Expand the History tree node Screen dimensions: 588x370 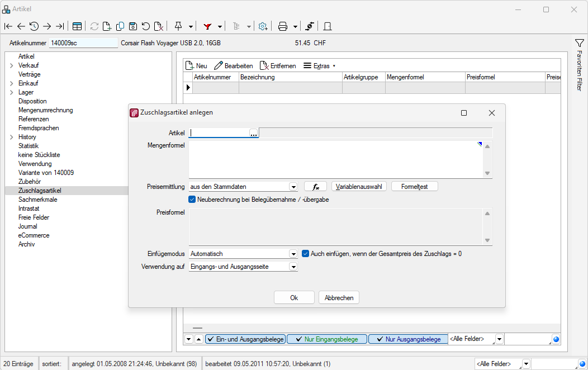12,137
